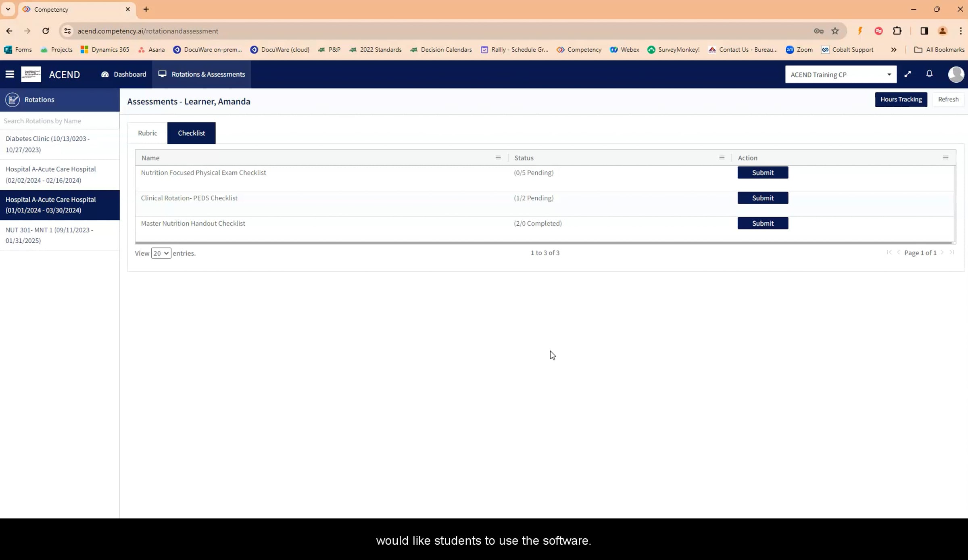Submit the Master Nutrition Handout Checklist

pos(762,223)
